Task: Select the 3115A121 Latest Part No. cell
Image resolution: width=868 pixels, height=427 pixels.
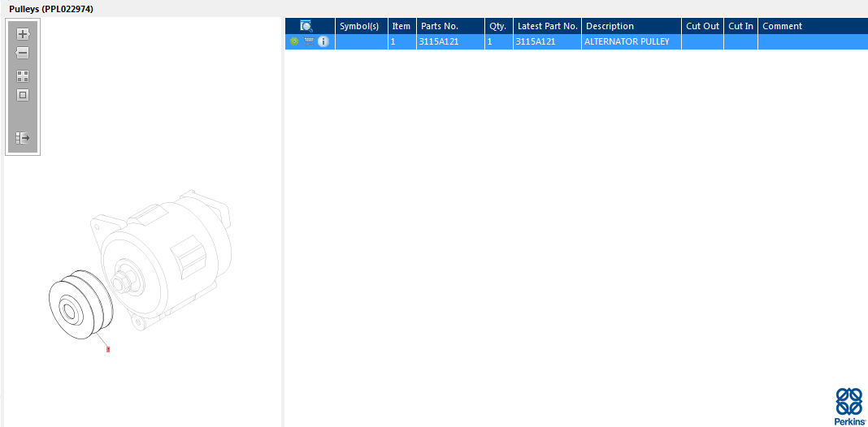Action: 548,41
